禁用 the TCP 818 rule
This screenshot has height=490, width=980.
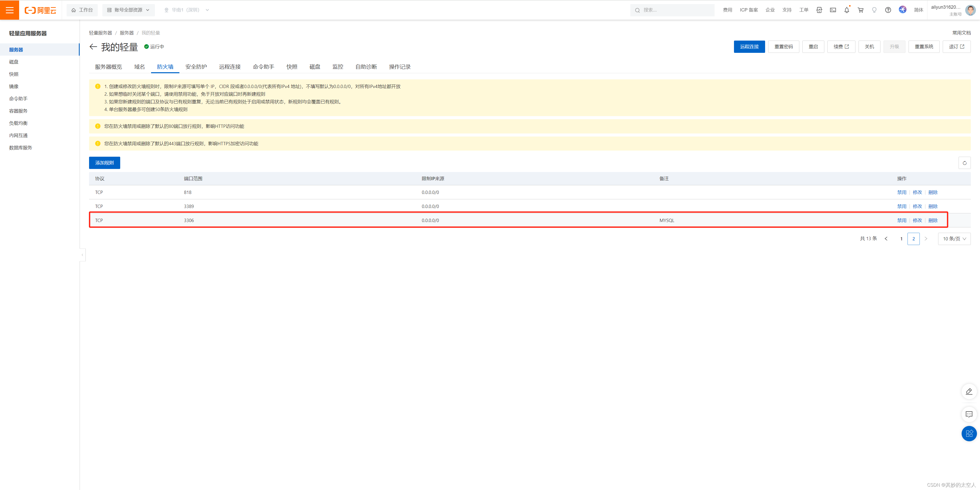click(x=902, y=192)
